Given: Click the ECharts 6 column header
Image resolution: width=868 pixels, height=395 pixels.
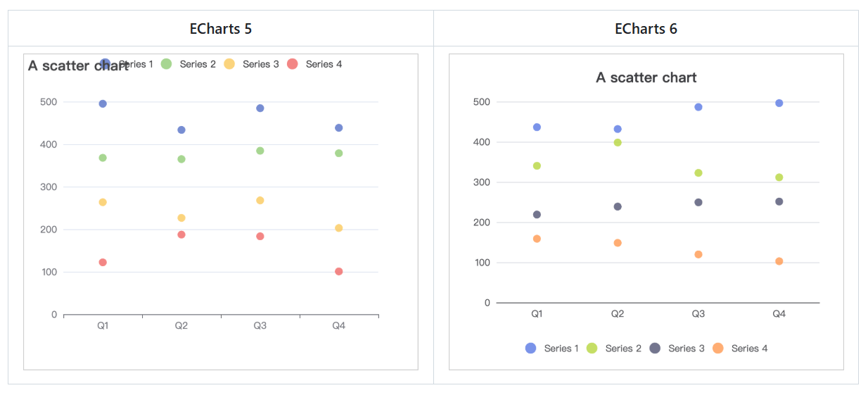Looking at the screenshot, I should (x=646, y=29).
